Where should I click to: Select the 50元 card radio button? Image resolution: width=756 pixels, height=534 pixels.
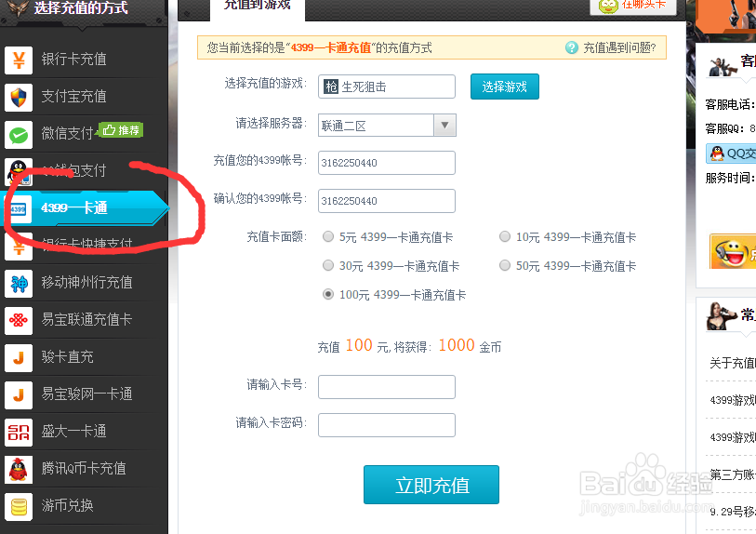tap(504, 265)
